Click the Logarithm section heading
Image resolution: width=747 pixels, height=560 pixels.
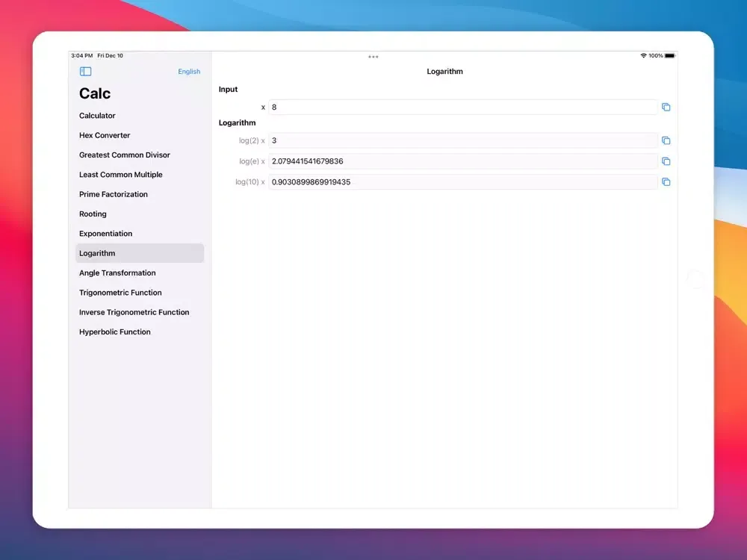[238, 123]
